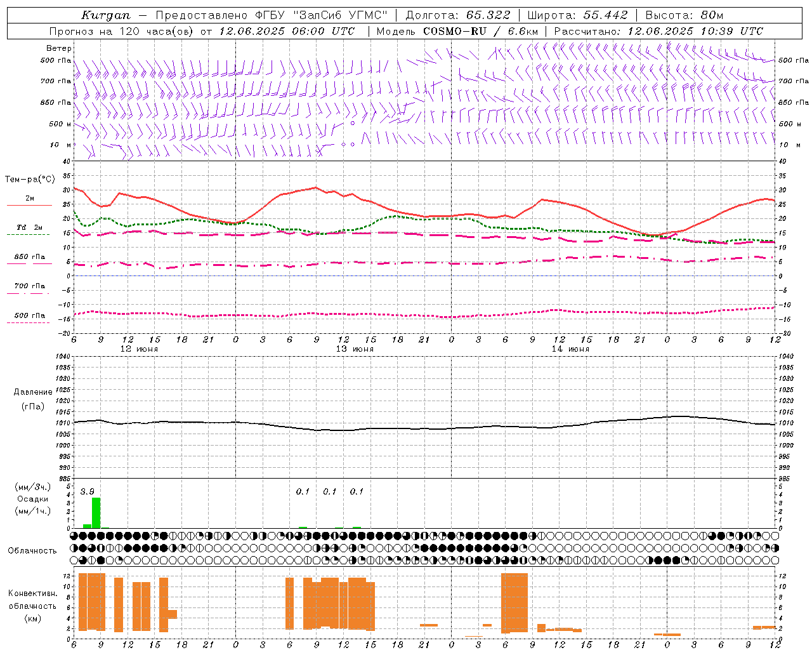The height and width of the screenshot is (650, 812).
Task: Click the station name "Kurgan" in the header
Action: (x=106, y=15)
